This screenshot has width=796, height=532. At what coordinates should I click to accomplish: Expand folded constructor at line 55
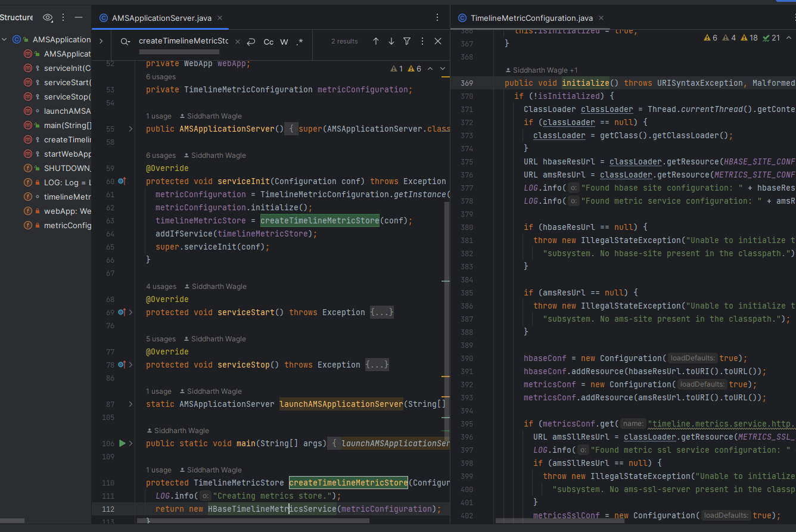[x=130, y=129]
